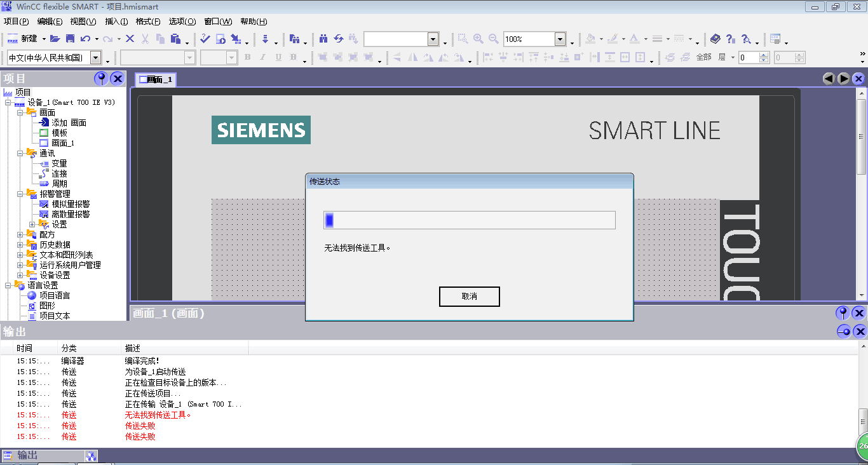Click the replace arrows icon
This screenshot has height=465, width=868.
click(x=339, y=39)
